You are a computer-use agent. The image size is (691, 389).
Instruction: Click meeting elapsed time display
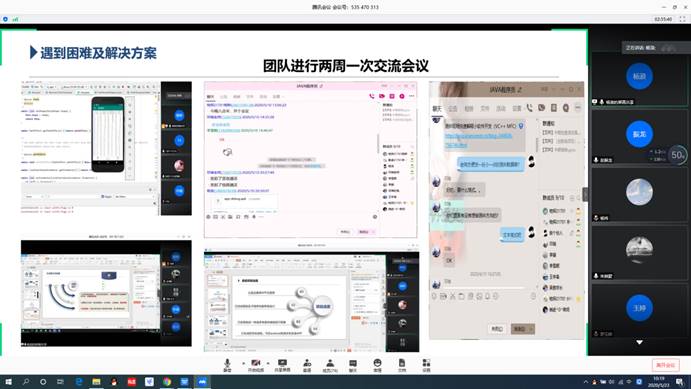point(663,19)
